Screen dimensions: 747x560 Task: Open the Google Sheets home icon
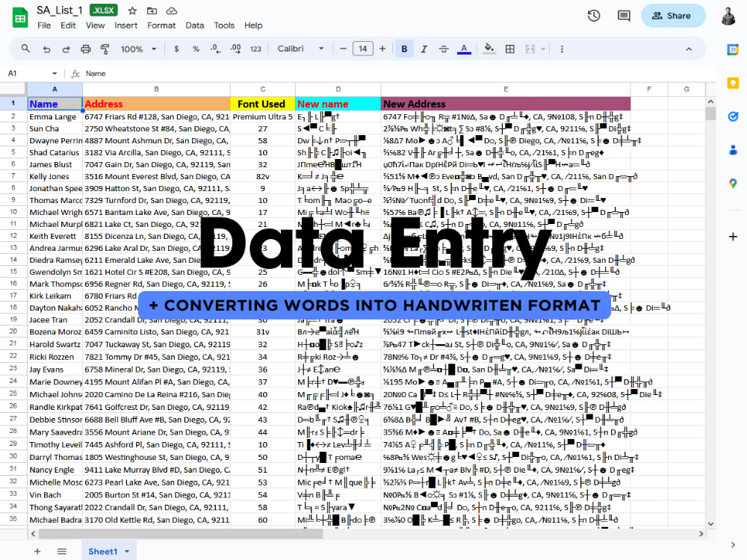point(20,18)
